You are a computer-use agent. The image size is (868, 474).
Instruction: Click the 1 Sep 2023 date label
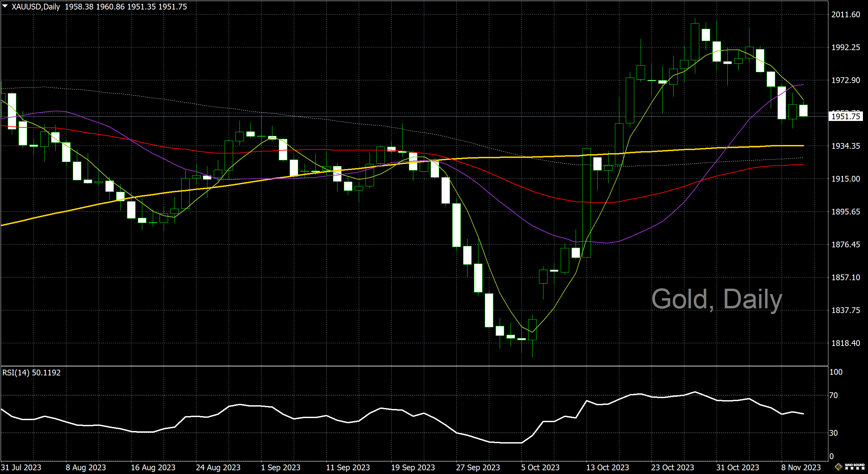[x=281, y=468]
